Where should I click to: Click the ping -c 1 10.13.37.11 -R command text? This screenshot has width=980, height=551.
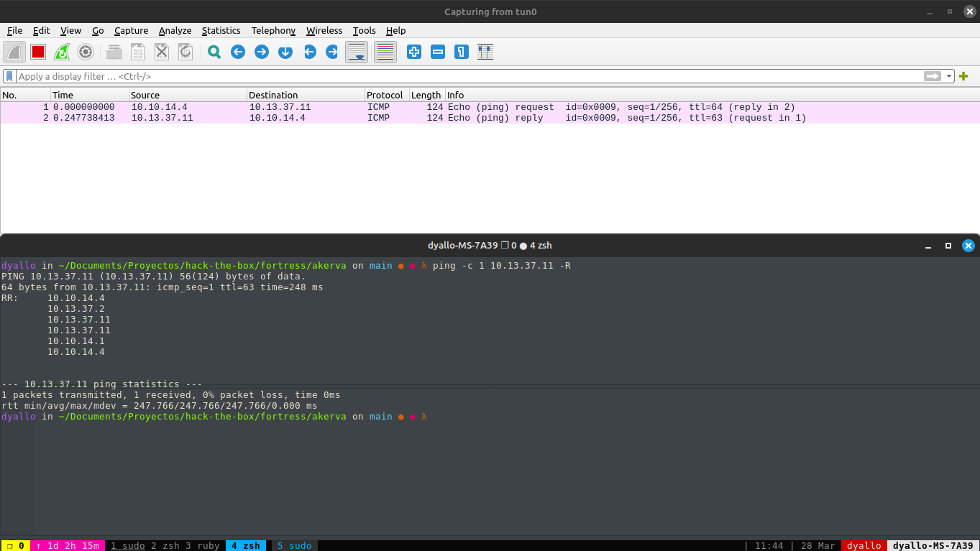coord(502,266)
